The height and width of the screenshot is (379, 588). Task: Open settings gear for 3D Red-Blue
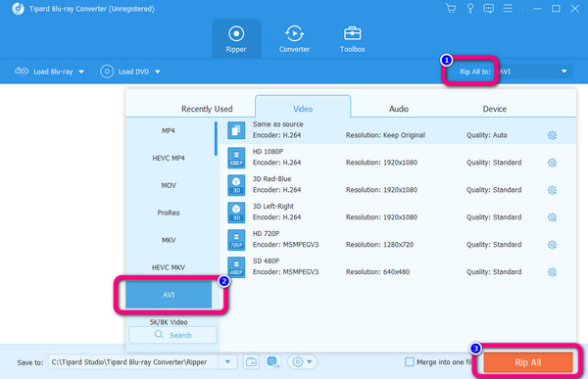pyautogui.click(x=552, y=190)
